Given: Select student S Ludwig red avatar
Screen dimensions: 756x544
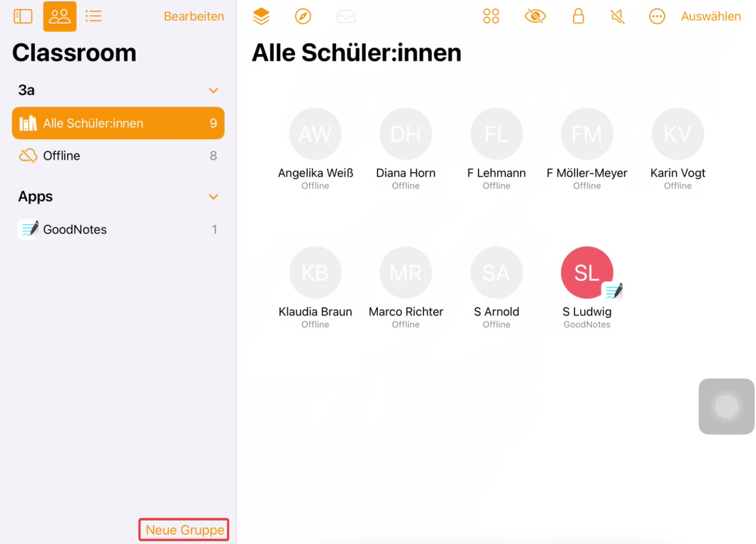Looking at the screenshot, I should (587, 273).
